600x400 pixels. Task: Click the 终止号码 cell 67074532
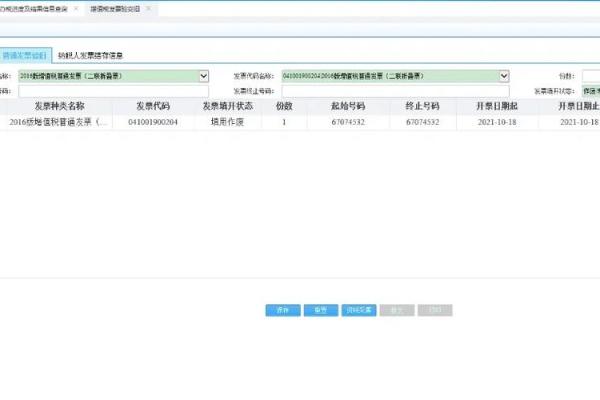coord(422,122)
